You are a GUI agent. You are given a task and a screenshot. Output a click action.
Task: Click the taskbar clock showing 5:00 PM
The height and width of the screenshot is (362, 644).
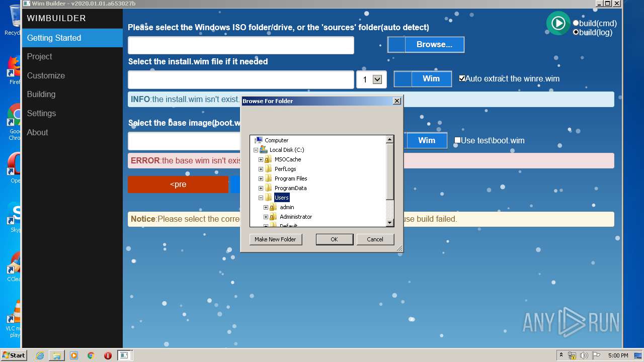point(618,355)
